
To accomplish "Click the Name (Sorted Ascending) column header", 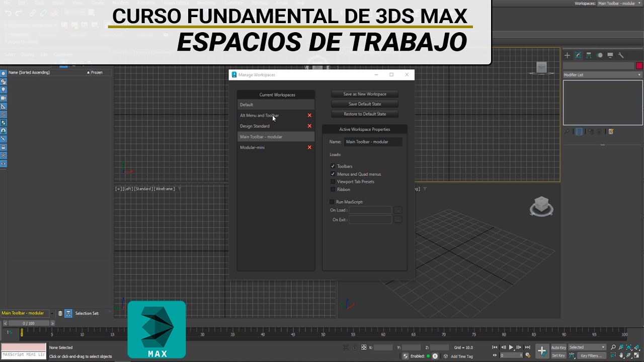I will [29, 72].
